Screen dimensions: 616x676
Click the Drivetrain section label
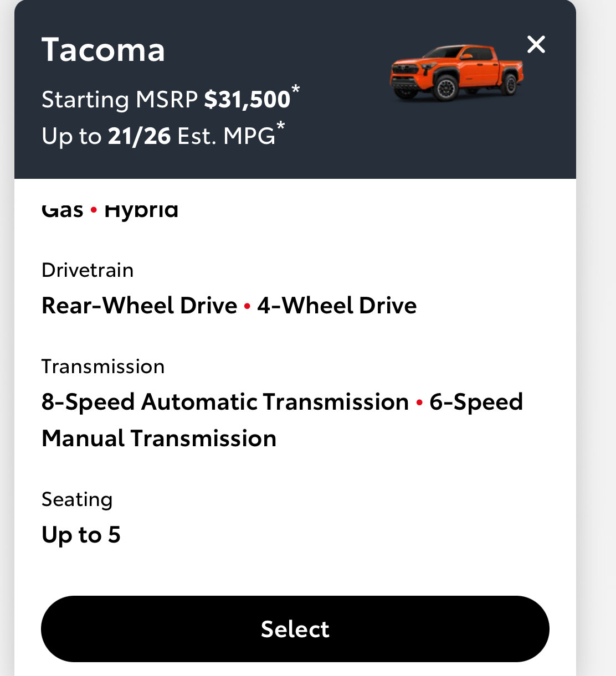tap(88, 270)
